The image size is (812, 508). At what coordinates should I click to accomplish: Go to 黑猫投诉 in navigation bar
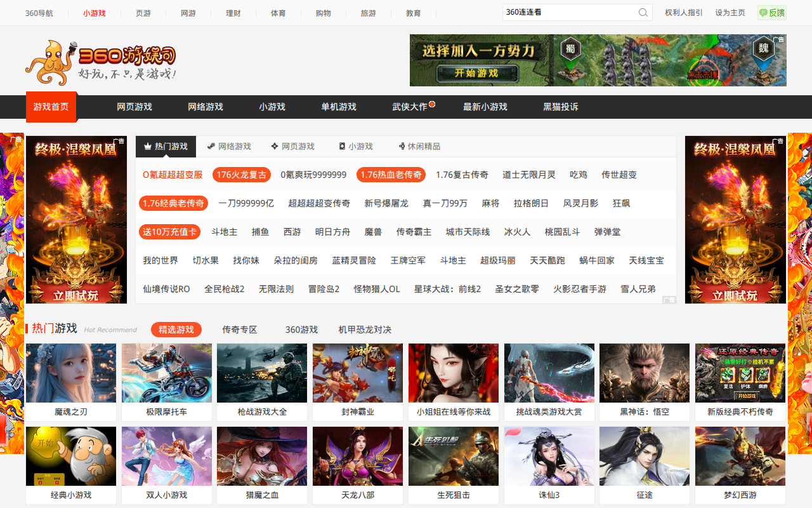click(x=560, y=107)
